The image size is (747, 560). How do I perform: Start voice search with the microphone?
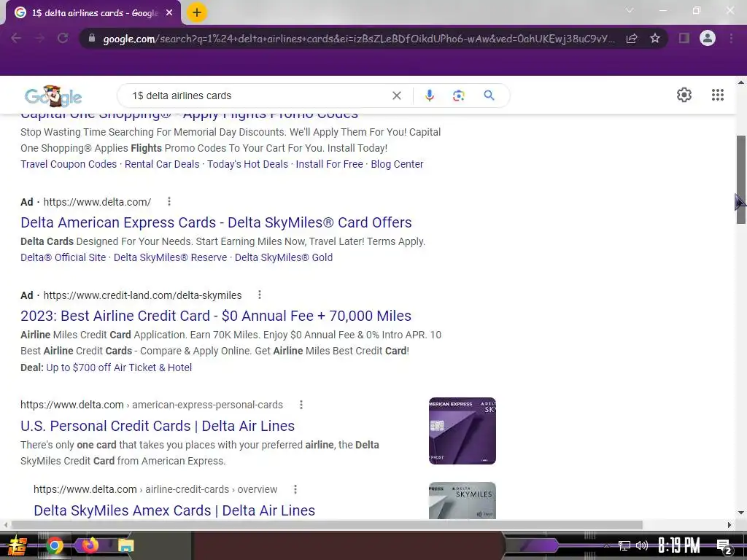429,96
